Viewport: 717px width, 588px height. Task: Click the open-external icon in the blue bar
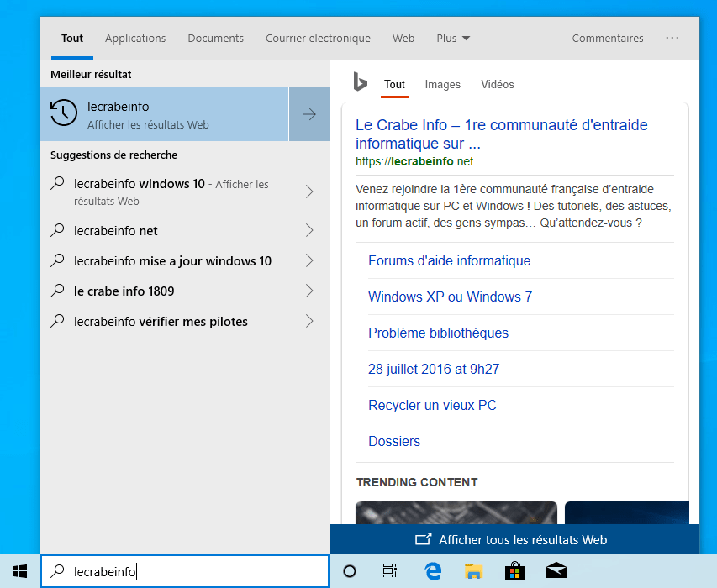423,539
